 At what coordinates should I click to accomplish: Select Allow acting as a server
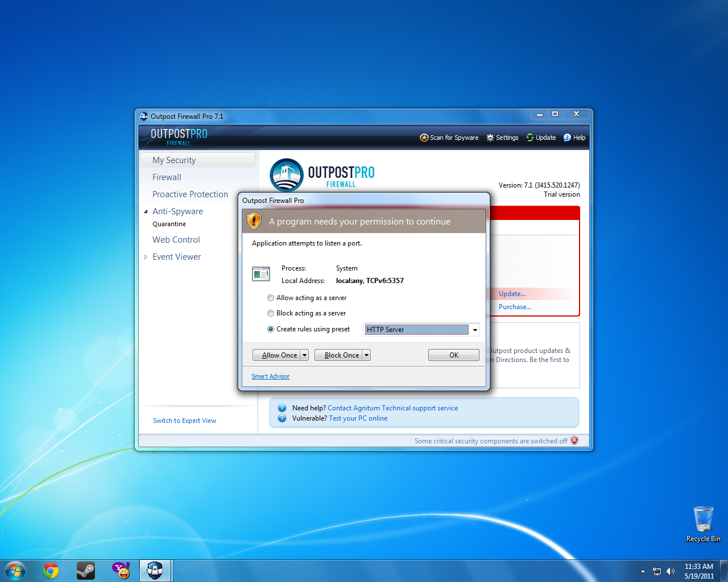(x=271, y=298)
